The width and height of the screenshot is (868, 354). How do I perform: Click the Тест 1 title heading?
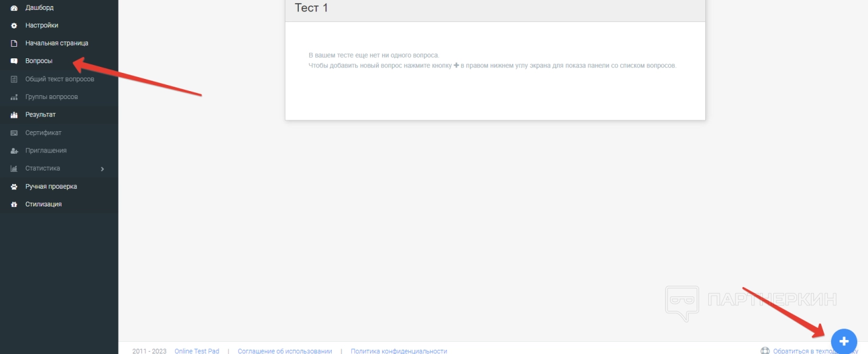312,8
